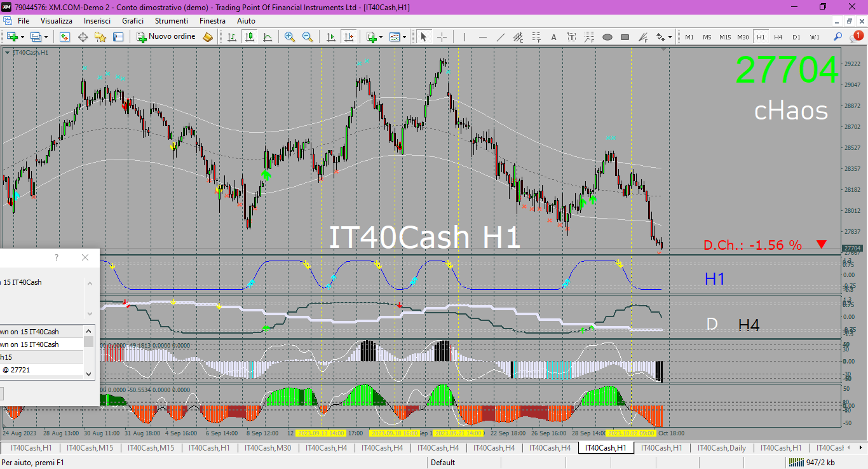Select the arrow cursor tool
This screenshot has width=868, height=469.
pos(424,37)
